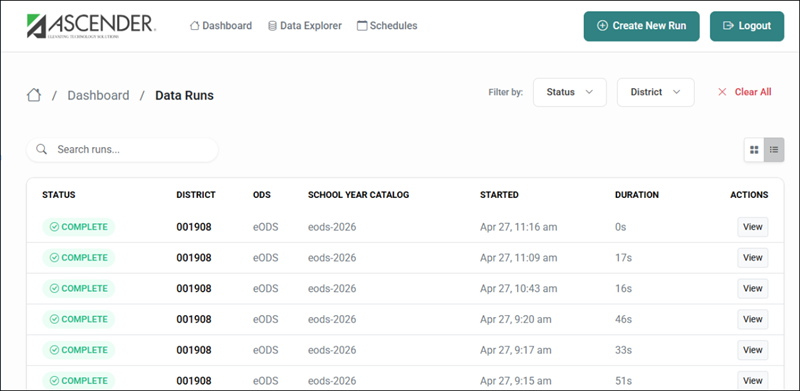The width and height of the screenshot is (800, 391).
Task: Click the ACTIONS column header
Action: 749,195
